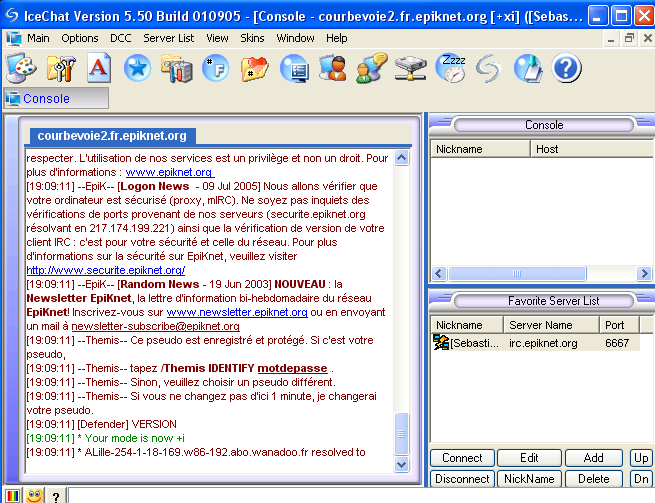Screen dimensions: 655x503
Task: Open help with question mark icon
Action: 566,68
